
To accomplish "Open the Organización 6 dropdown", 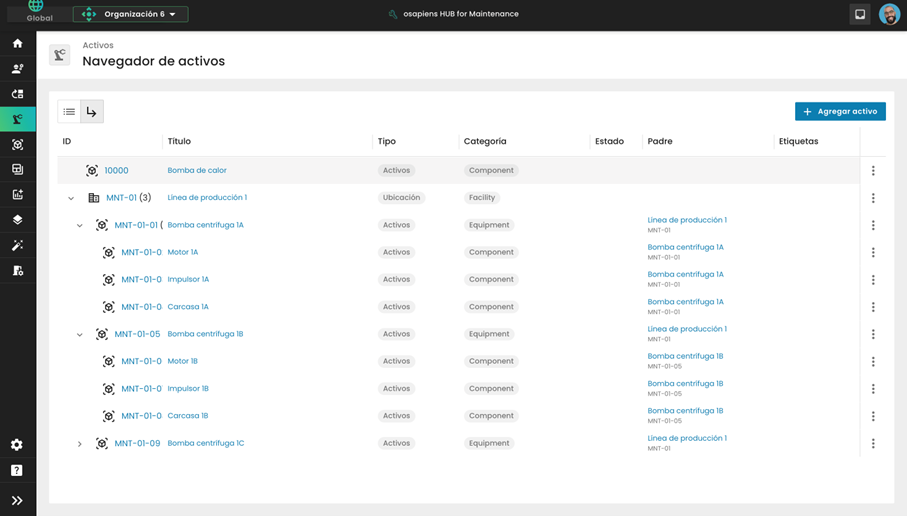I will pyautogui.click(x=131, y=14).
